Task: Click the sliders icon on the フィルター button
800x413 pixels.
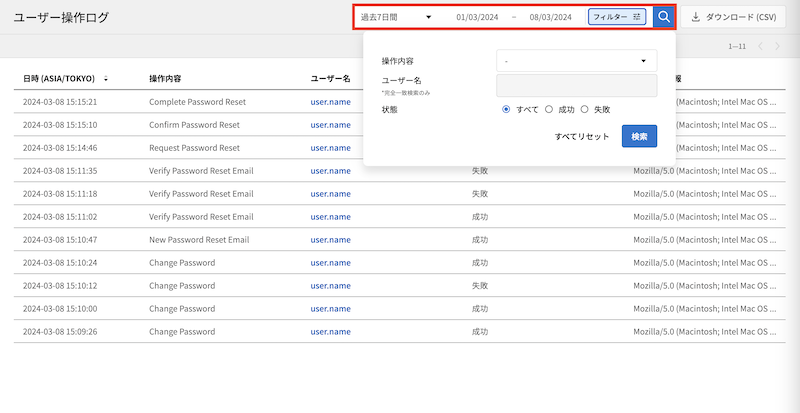Action: pyautogui.click(x=637, y=17)
